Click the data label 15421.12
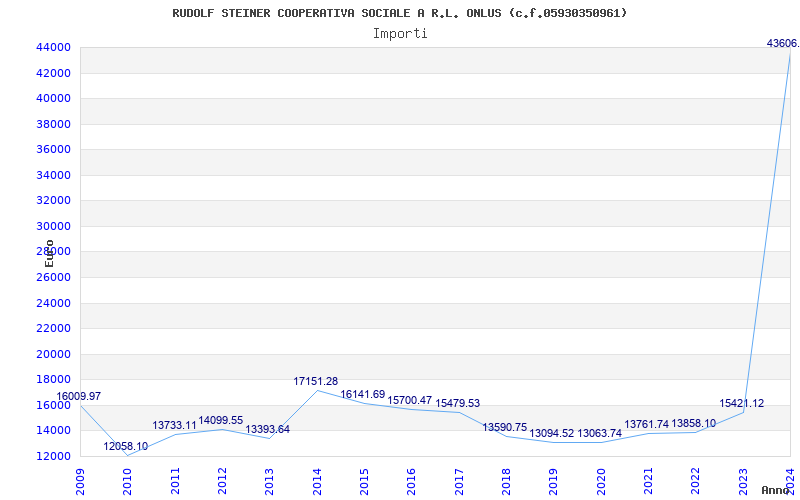The width and height of the screenshot is (800, 500). pyautogui.click(x=742, y=403)
